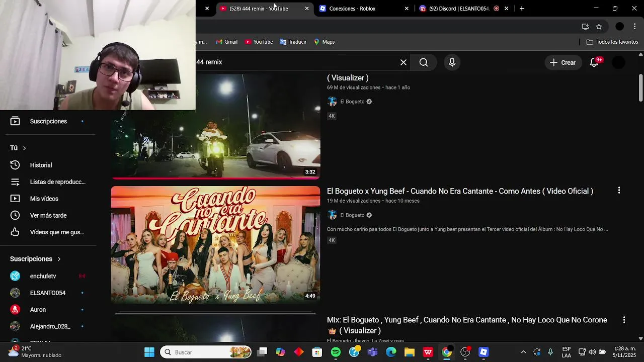Open El Bogueto channel under the 69 M video
Image resolution: width=644 pixels, height=362 pixels.
[x=352, y=102]
